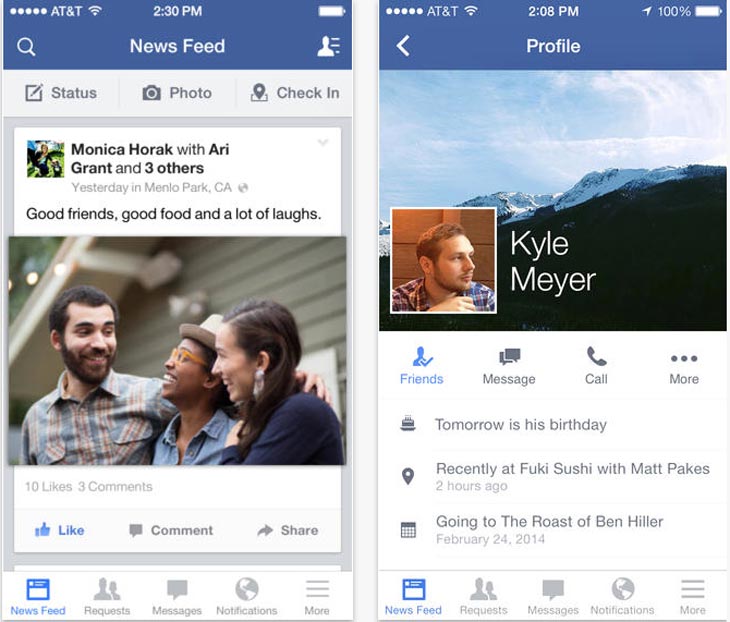Open the group photo in the post
This screenshot has height=622, width=730.
177,351
